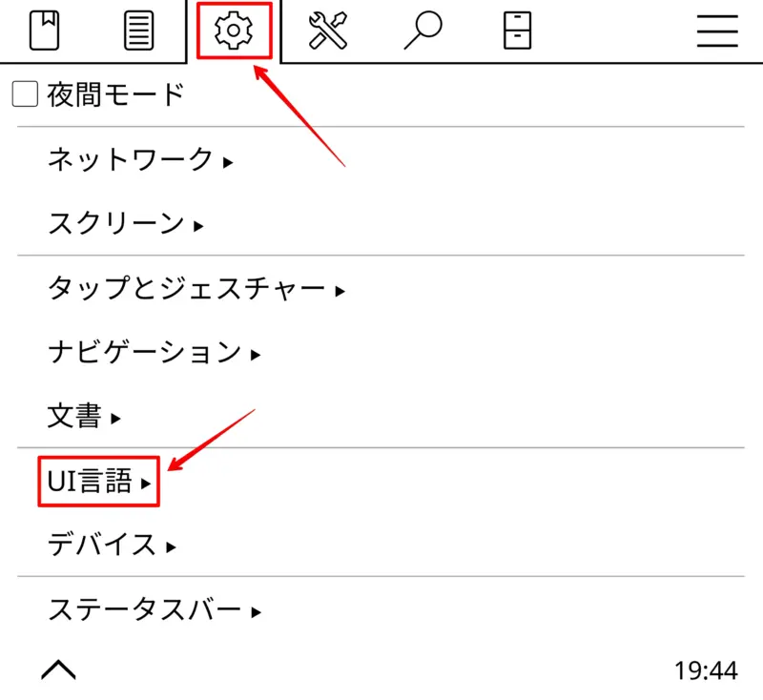Open the tools wrench icon
Viewport: 763px width, 700px height.
[329, 31]
